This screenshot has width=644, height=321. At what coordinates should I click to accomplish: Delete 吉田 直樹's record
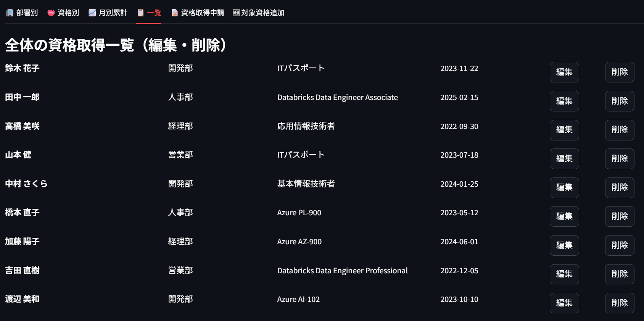click(620, 274)
